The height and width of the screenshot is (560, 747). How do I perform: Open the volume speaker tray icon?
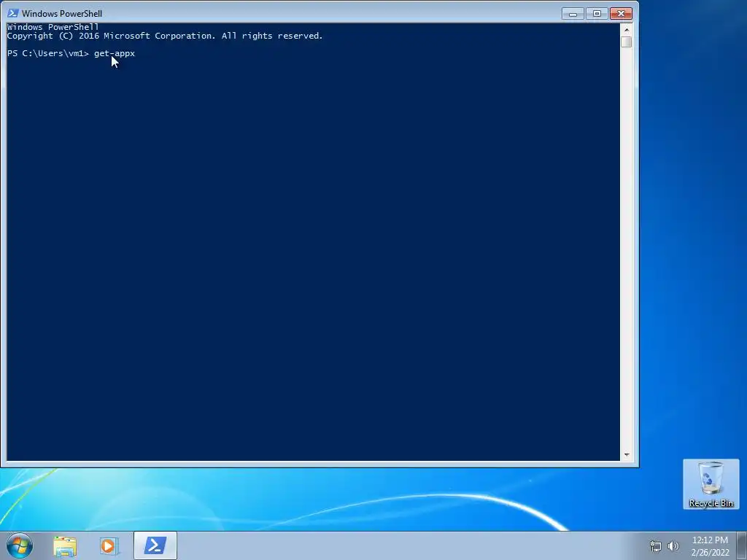tap(673, 546)
